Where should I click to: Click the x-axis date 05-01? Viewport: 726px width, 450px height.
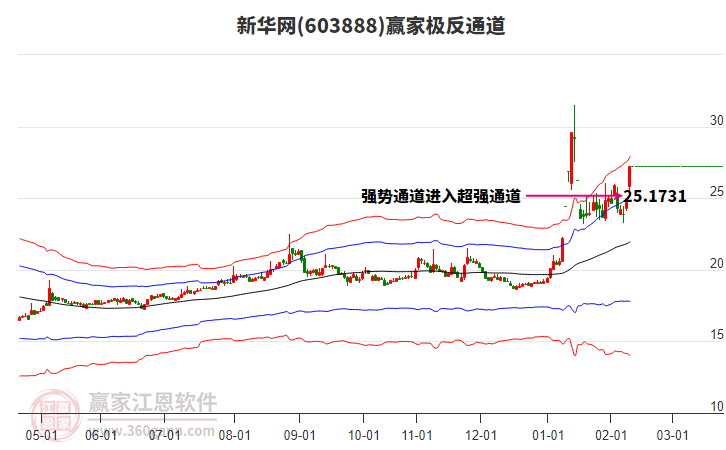pos(42,436)
